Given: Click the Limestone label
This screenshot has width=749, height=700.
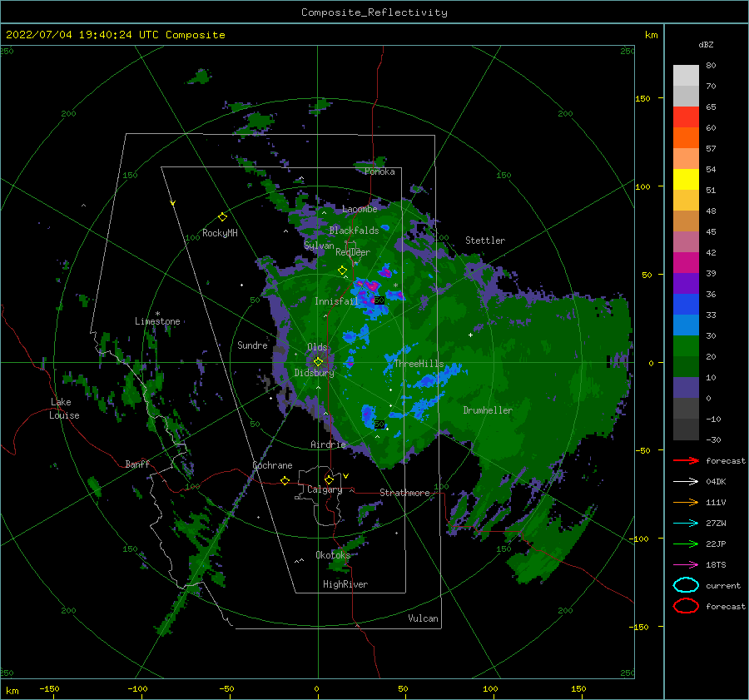Looking at the screenshot, I should coord(157,321).
